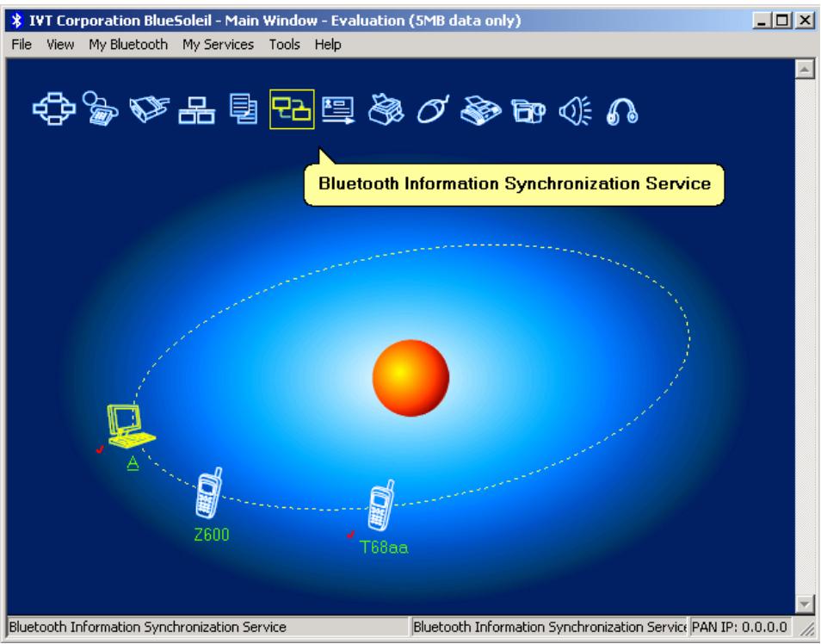Click the orange sun My Device ball

(410, 378)
